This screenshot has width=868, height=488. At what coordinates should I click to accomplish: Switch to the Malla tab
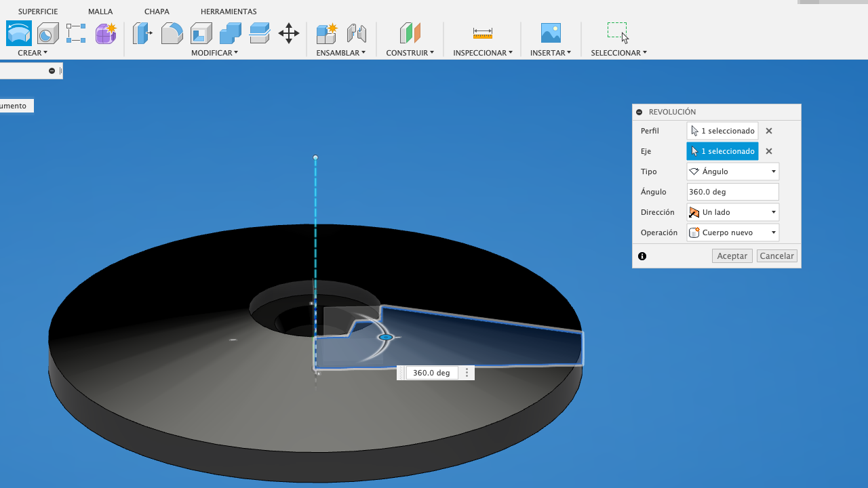[100, 12]
